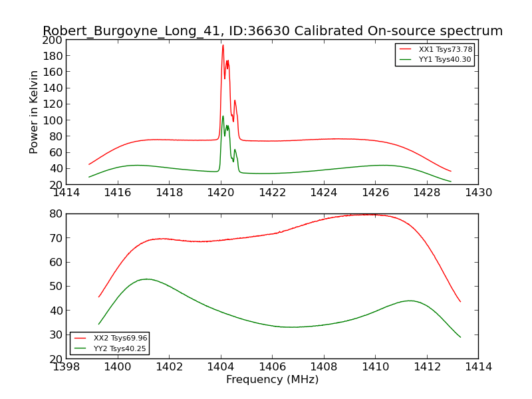Click the 'Power in Kelvin' y-axis label
Image resolution: width=532 pixels, height=399 pixels.
33,112
